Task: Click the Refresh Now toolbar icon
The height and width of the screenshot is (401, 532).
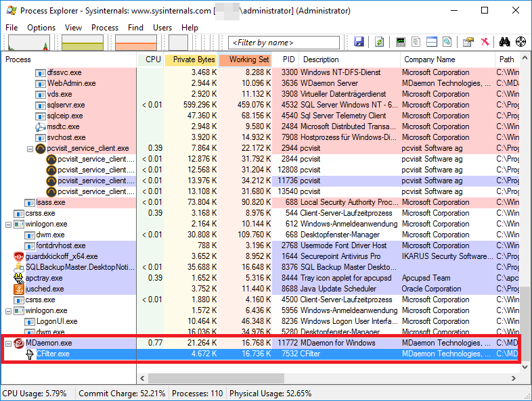Action: [x=380, y=42]
